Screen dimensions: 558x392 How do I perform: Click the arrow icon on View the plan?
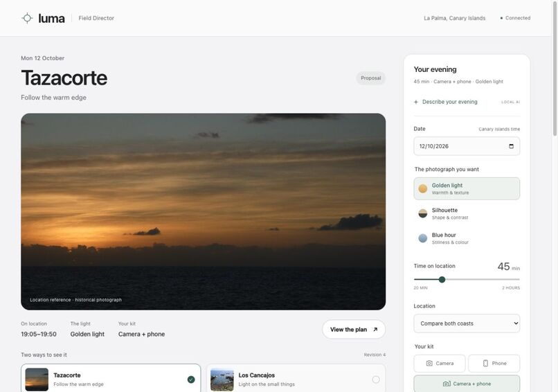point(375,330)
